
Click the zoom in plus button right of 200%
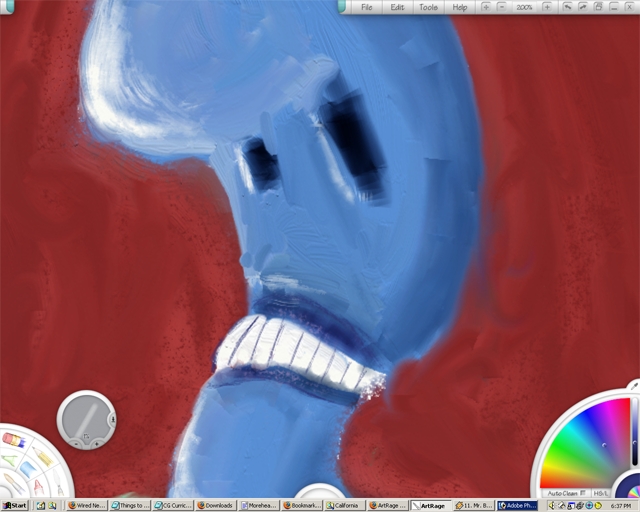(x=547, y=7)
